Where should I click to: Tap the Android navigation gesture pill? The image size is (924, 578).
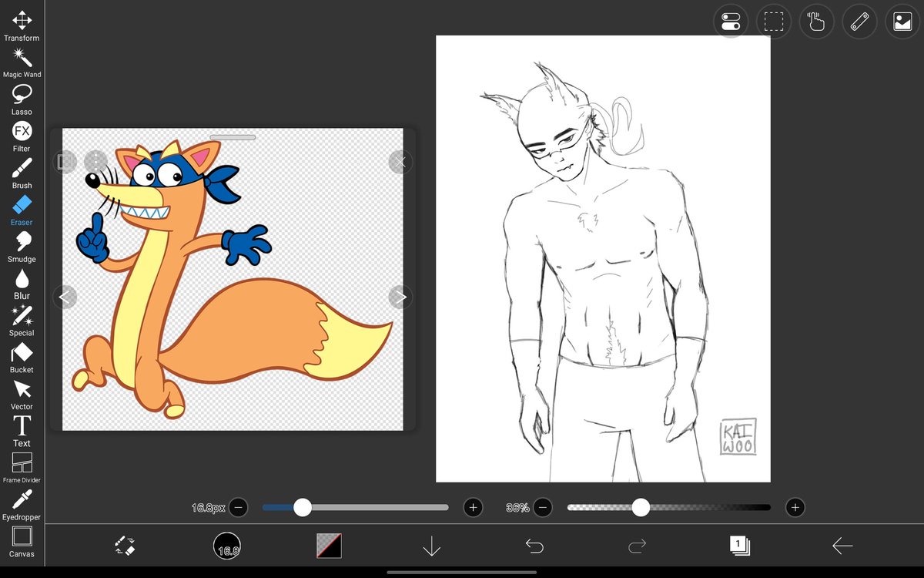(462, 572)
